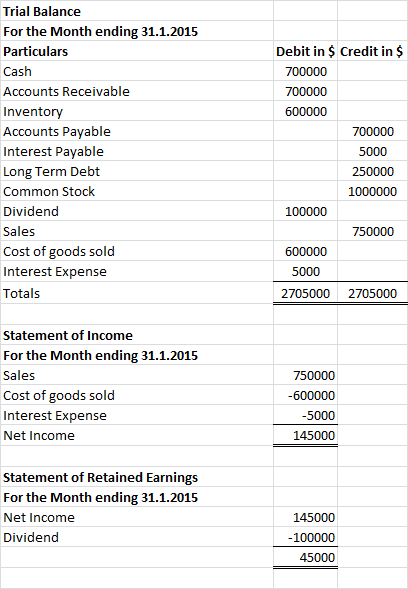Click the "Inventory" account label

coord(33,112)
